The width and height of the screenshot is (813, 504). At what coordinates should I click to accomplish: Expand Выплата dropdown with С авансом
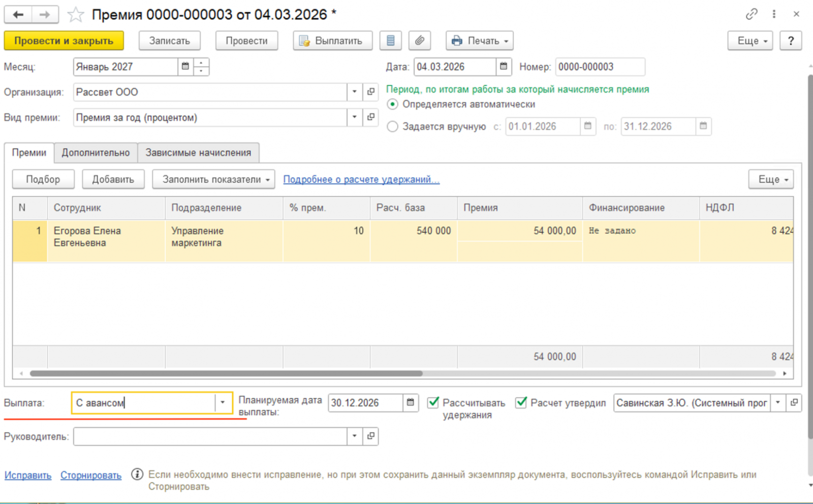[x=223, y=403]
